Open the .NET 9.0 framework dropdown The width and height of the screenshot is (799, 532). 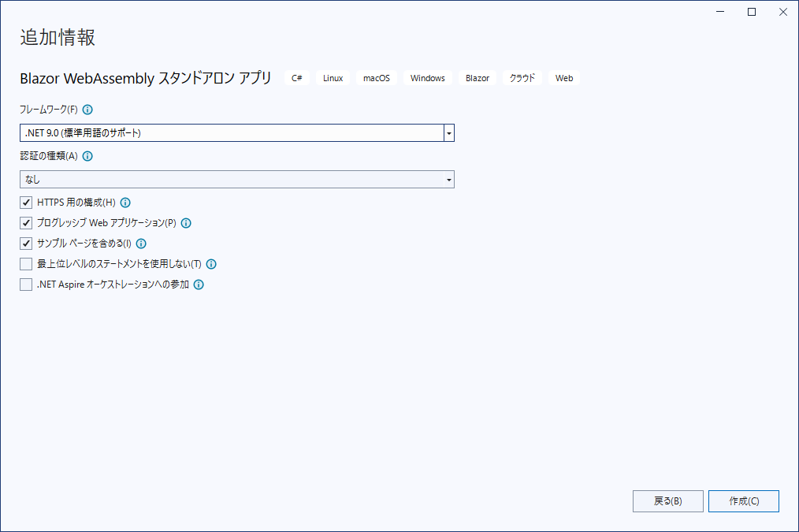[x=448, y=133]
